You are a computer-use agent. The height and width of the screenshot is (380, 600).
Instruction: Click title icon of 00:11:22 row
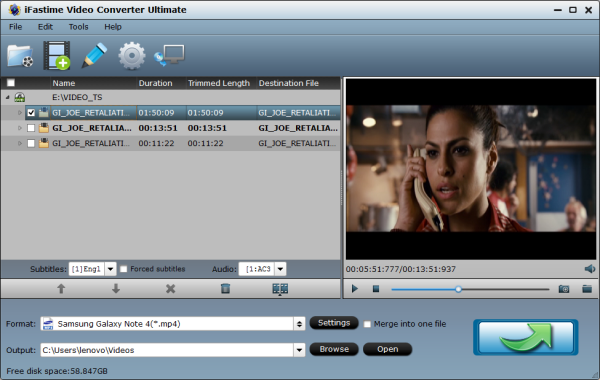pyautogui.click(x=44, y=143)
